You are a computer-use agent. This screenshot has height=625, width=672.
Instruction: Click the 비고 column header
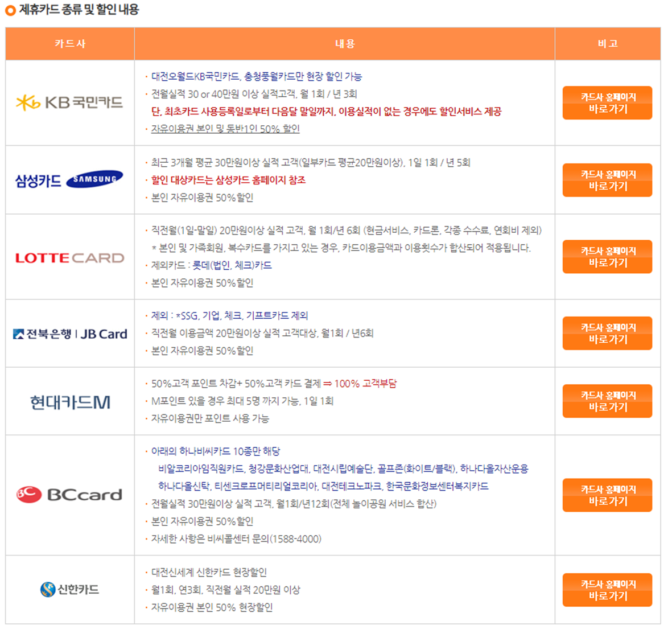[x=607, y=44]
